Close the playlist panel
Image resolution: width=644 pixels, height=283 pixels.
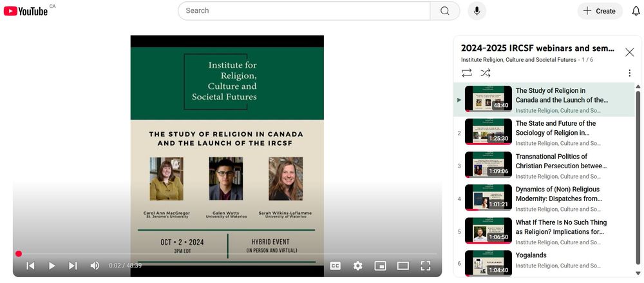(x=629, y=52)
